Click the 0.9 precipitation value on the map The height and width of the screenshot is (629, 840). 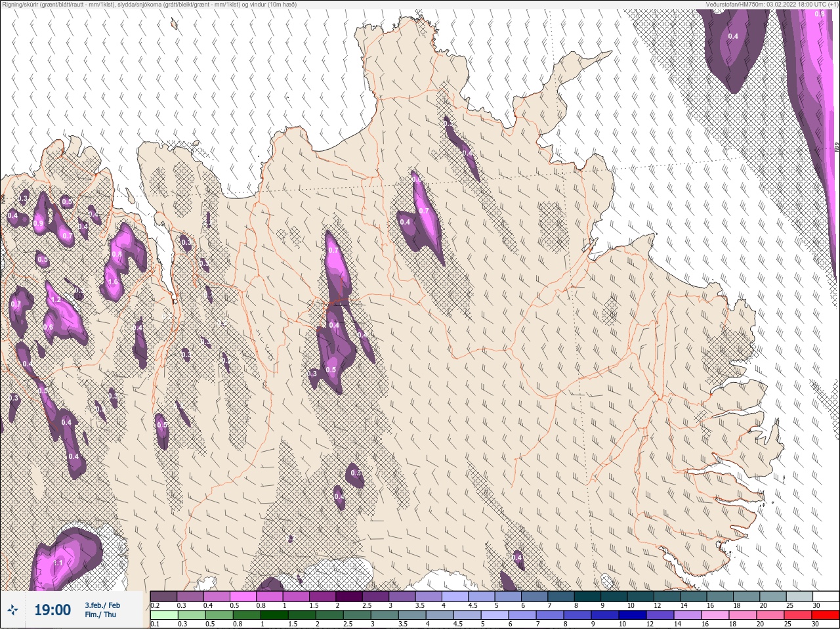(39, 224)
